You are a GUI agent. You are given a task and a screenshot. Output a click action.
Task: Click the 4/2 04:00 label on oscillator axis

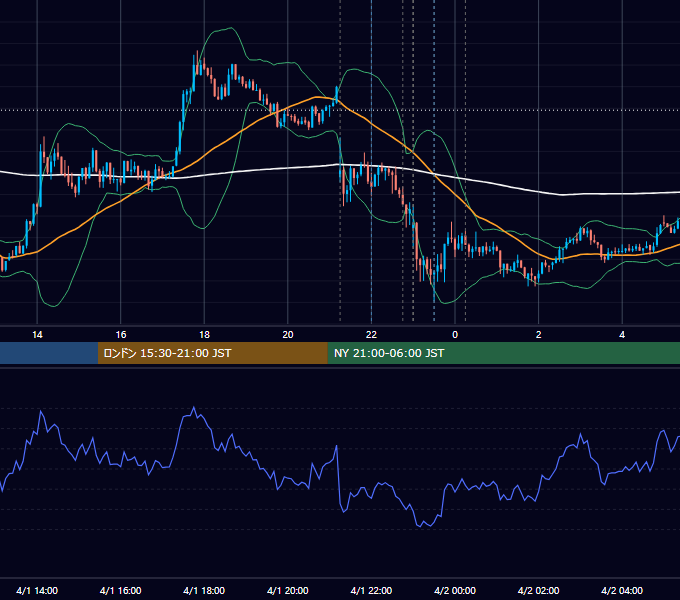[622, 590]
